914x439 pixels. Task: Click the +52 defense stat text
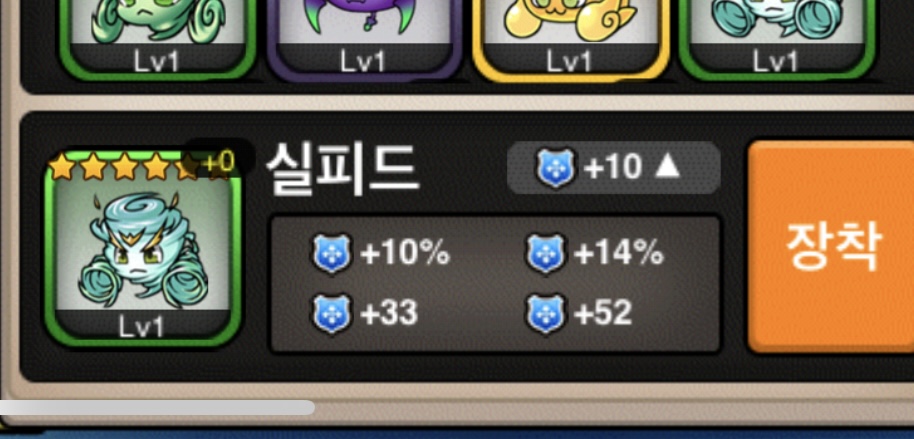tap(603, 313)
